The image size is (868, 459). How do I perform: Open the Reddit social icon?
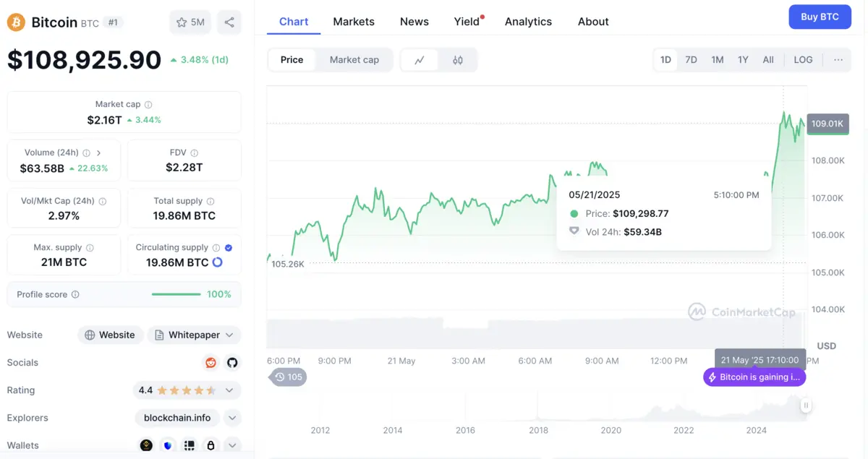click(211, 363)
